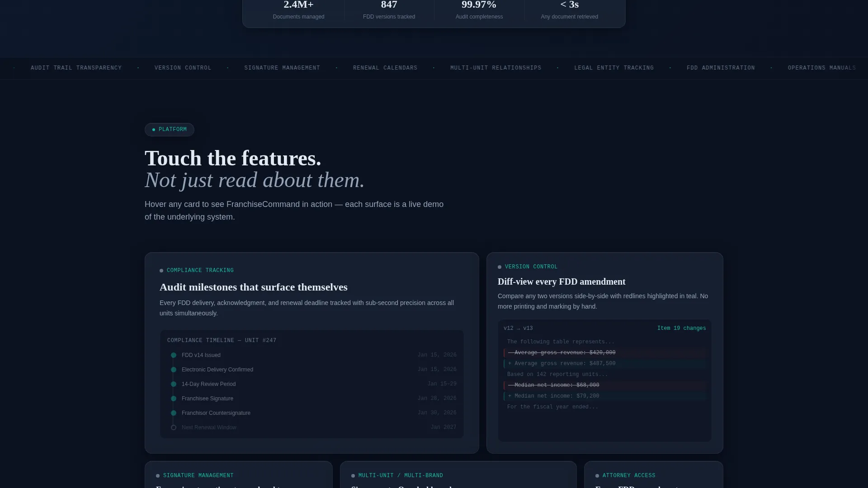The image size is (868, 488).
Task: Click the 'Franchisee Signature' timeline dot
Action: 174,399
